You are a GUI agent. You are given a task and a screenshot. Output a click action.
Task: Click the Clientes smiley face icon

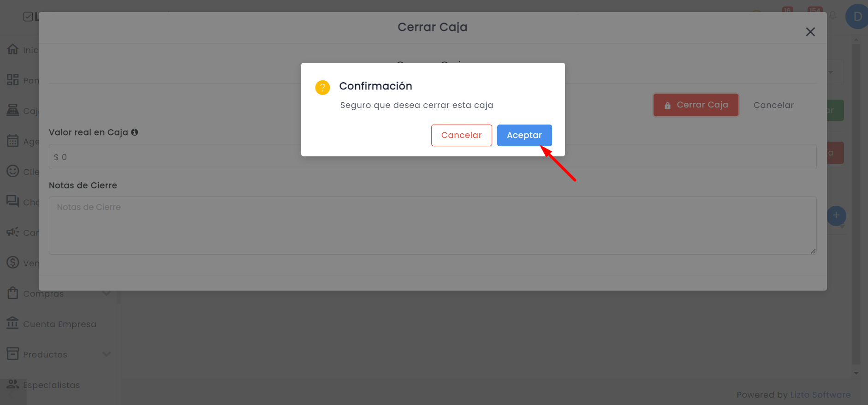(x=13, y=171)
